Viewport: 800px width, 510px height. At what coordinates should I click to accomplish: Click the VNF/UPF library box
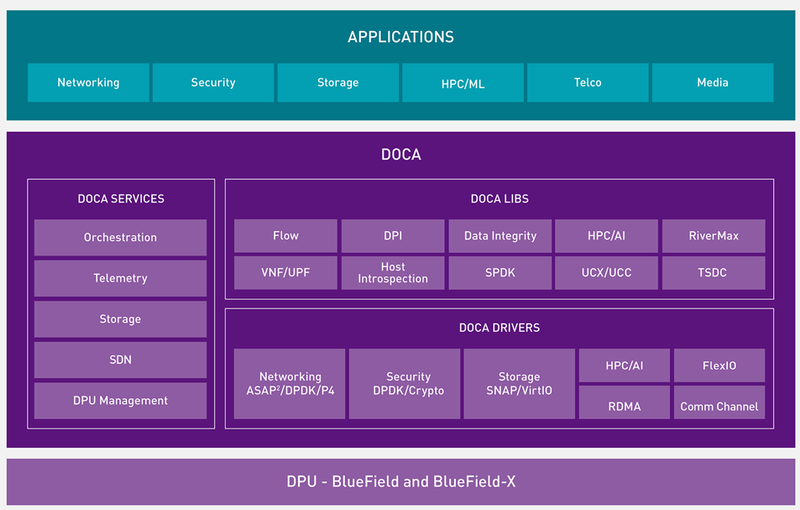(x=286, y=273)
